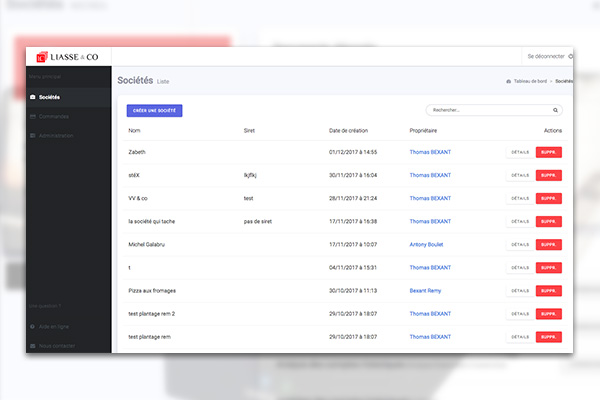Click the power icon beside Se déconnecter
The width and height of the screenshot is (600, 400).
click(570, 56)
